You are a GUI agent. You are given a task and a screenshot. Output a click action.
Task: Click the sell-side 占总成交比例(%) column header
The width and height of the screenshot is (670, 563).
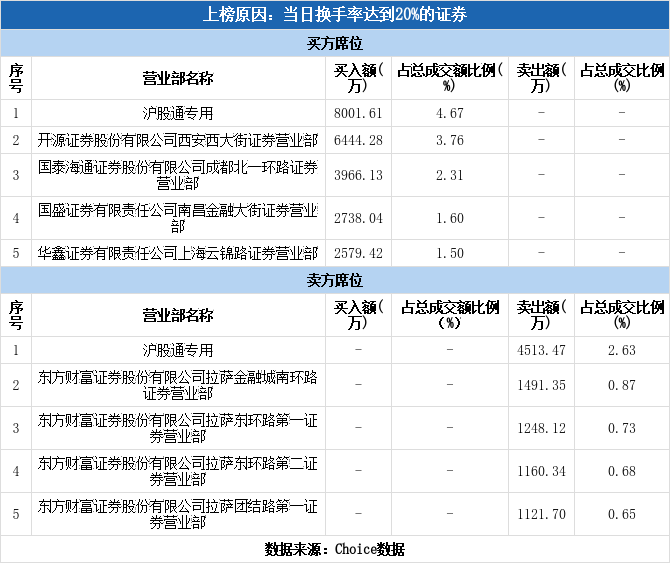(x=622, y=315)
